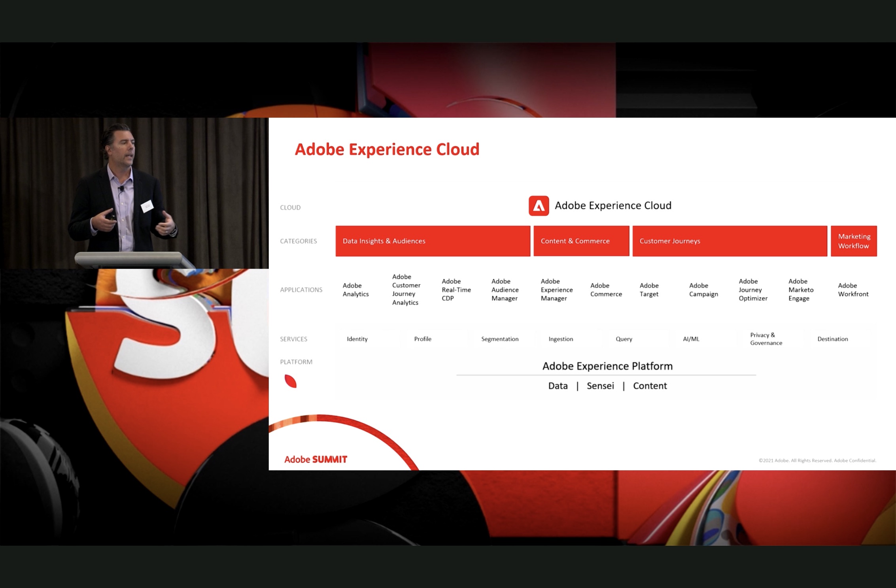Click the Segmentation service
This screenshot has height=588, width=896.
click(500, 339)
